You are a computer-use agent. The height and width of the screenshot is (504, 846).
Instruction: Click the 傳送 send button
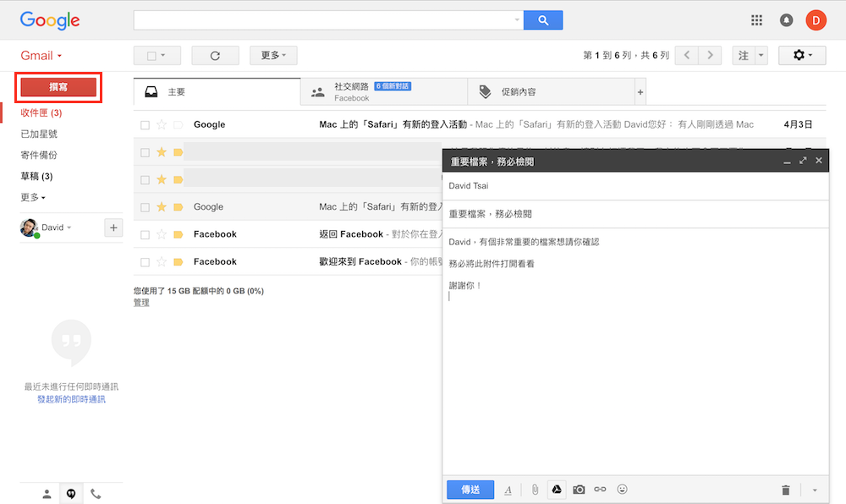point(470,490)
